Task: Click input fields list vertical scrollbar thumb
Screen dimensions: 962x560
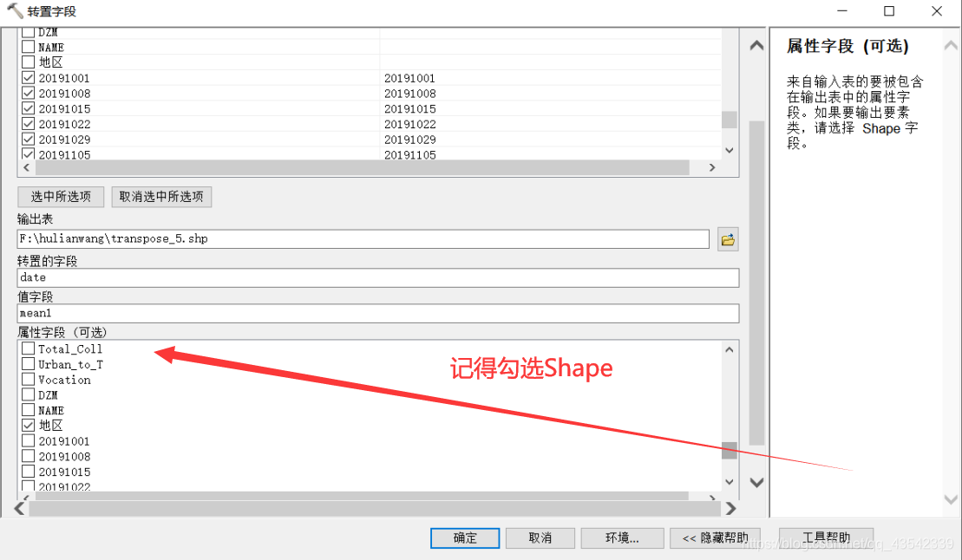Action: click(x=730, y=120)
